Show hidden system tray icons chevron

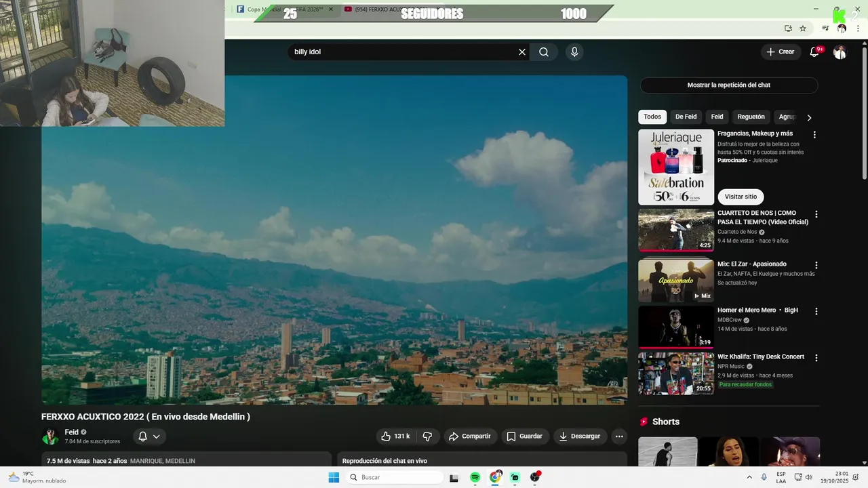tap(749, 477)
